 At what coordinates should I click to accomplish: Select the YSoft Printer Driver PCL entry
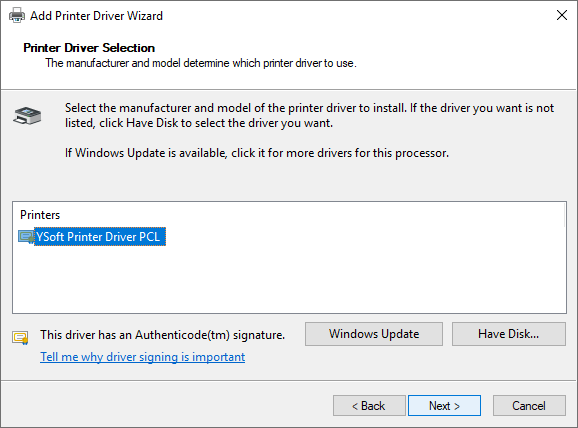(x=100, y=237)
